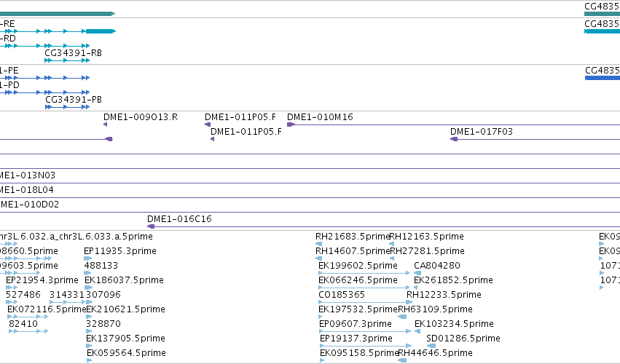620x364 pixels.
Task: Select the transcript labeled -RD
Action: (x=44, y=46)
